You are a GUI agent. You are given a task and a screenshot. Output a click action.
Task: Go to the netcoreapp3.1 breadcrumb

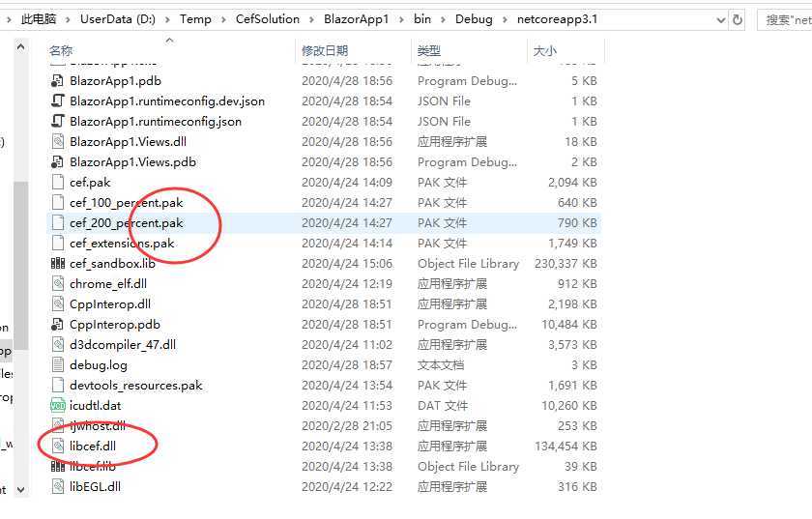click(x=557, y=19)
